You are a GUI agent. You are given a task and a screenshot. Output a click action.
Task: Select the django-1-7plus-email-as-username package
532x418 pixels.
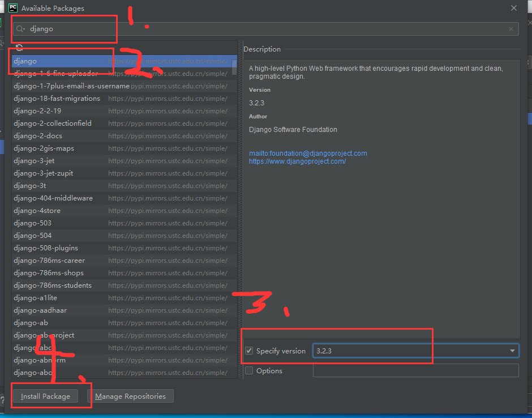tap(124, 86)
